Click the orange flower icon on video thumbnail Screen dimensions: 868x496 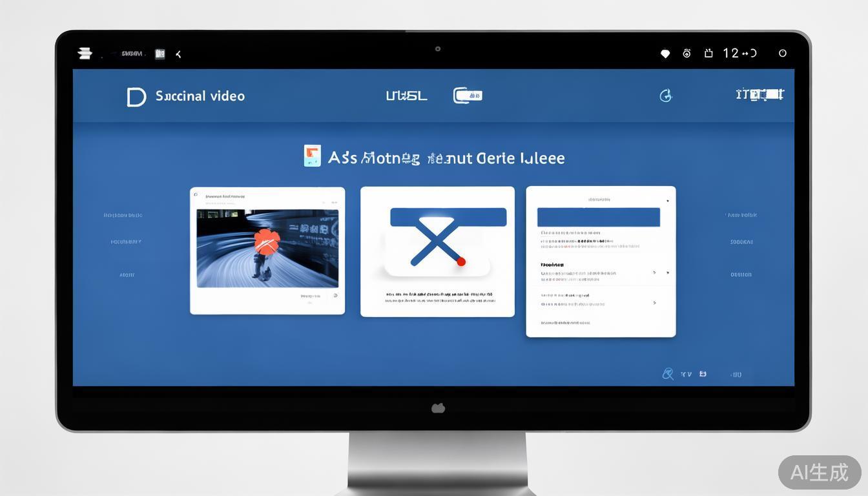point(267,242)
